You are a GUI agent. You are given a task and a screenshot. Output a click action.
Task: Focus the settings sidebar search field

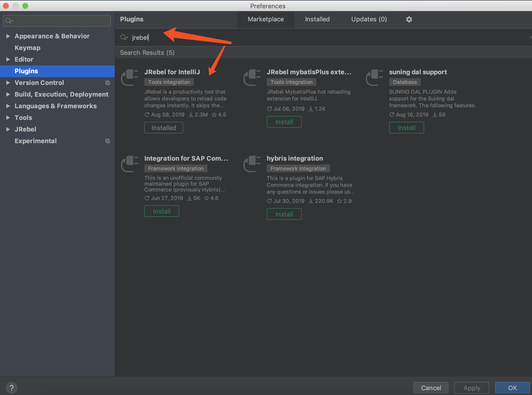pos(57,21)
